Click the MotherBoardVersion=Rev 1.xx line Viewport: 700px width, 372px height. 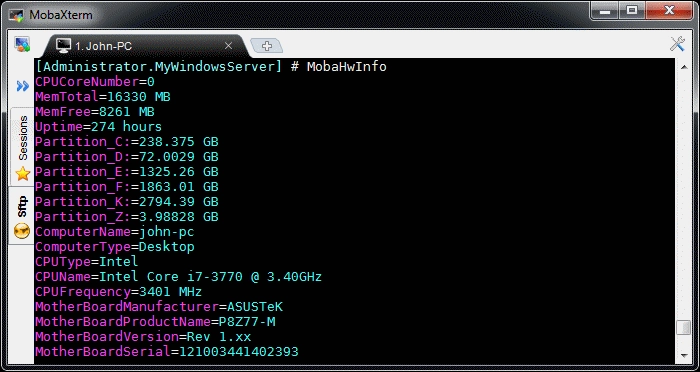(x=143, y=337)
